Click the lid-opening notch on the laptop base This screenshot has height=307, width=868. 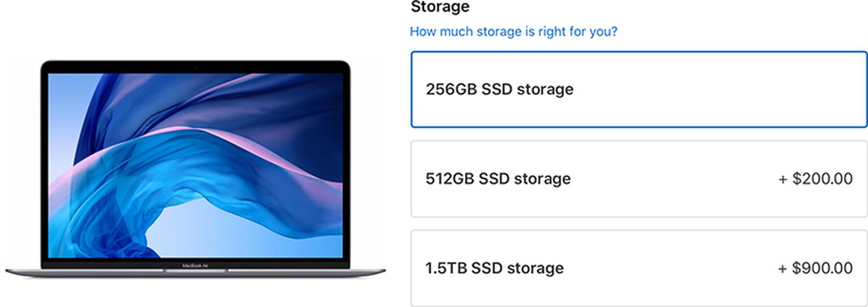click(x=195, y=270)
